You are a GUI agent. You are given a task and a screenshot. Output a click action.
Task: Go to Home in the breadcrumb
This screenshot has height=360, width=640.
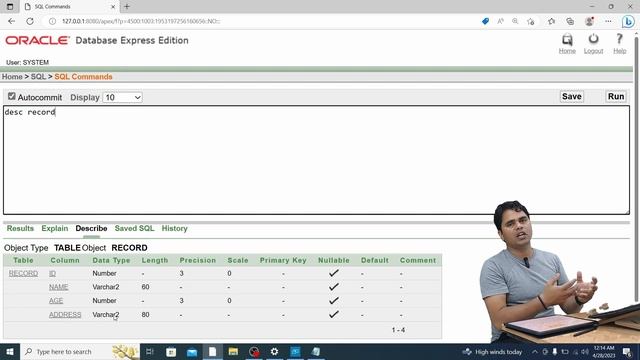[x=12, y=77]
